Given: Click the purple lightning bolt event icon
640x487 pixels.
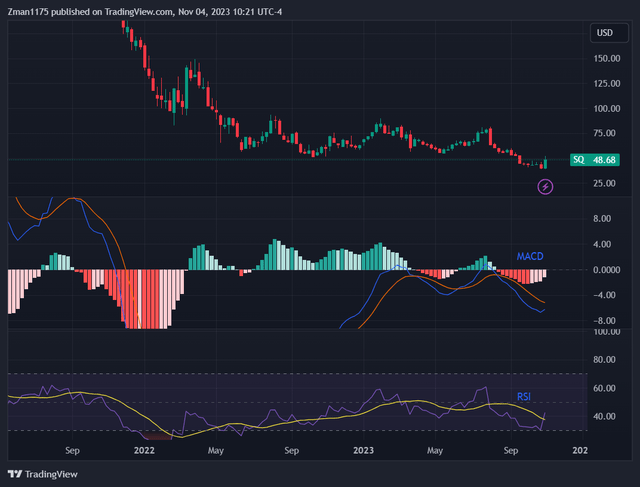Looking at the screenshot, I should (x=545, y=186).
